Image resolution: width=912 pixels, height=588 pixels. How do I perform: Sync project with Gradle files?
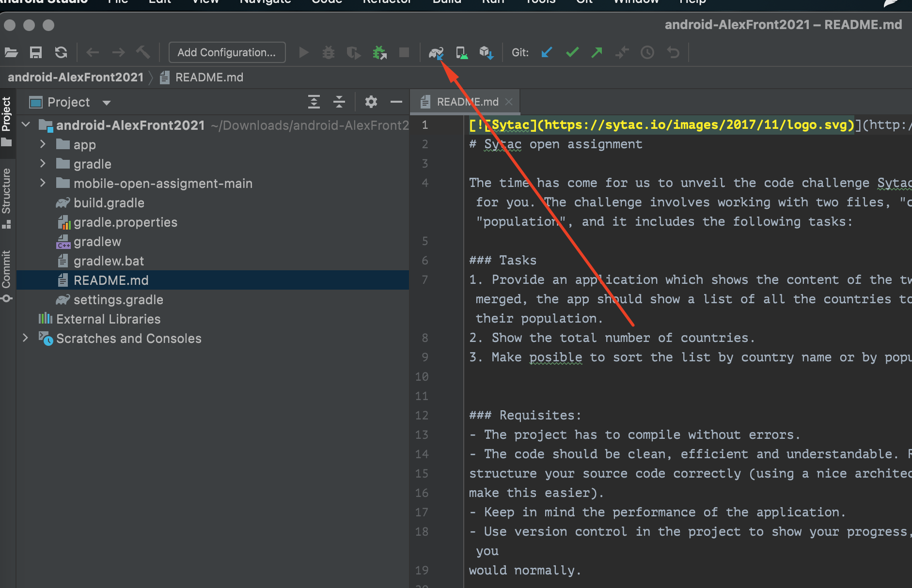[x=437, y=52]
